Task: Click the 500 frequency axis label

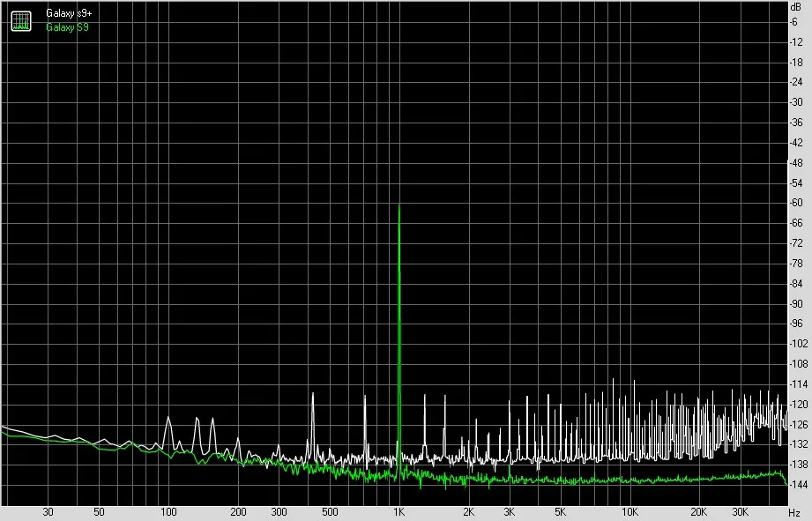Action: [x=330, y=512]
